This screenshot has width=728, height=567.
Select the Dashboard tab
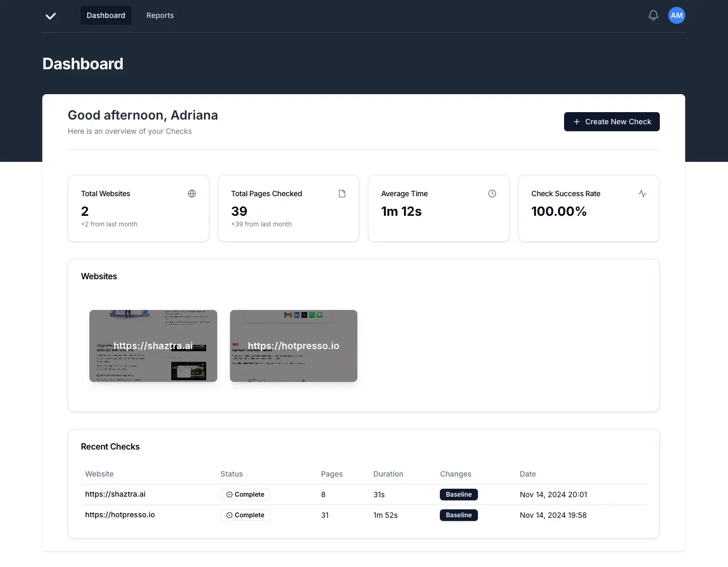click(x=106, y=15)
